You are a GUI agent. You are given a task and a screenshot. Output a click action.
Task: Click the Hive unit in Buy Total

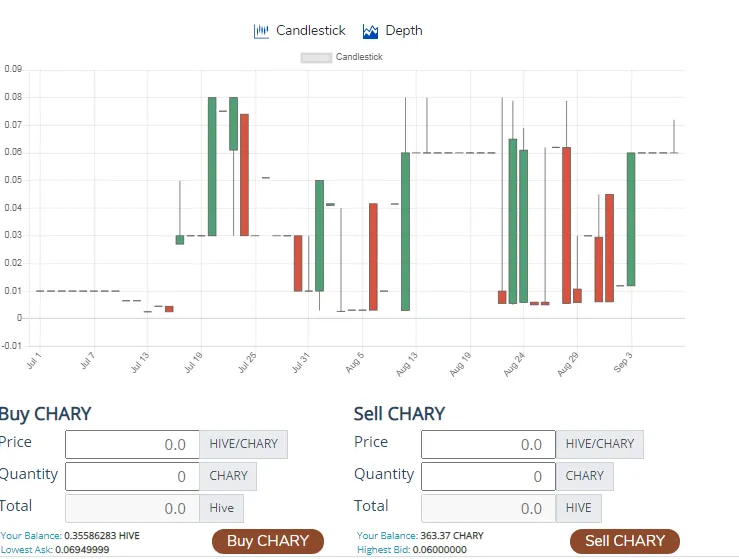click(x=222, y=509)
